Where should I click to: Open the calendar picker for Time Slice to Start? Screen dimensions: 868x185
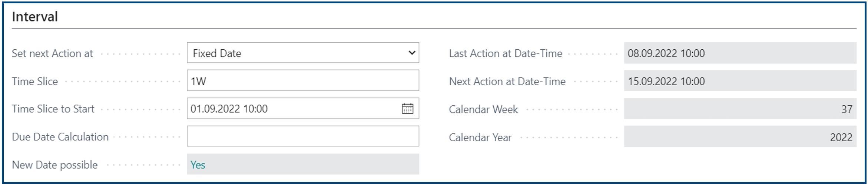click(407, 109)
